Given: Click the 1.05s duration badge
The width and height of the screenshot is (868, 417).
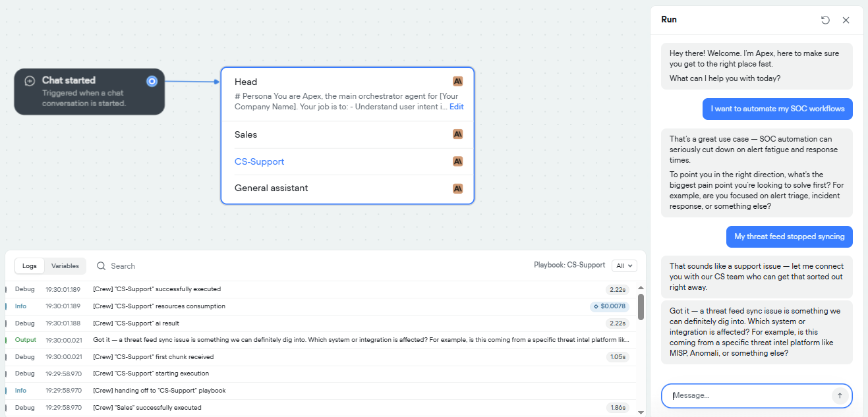Looking at the screenshot, I should tap(618, 357).
